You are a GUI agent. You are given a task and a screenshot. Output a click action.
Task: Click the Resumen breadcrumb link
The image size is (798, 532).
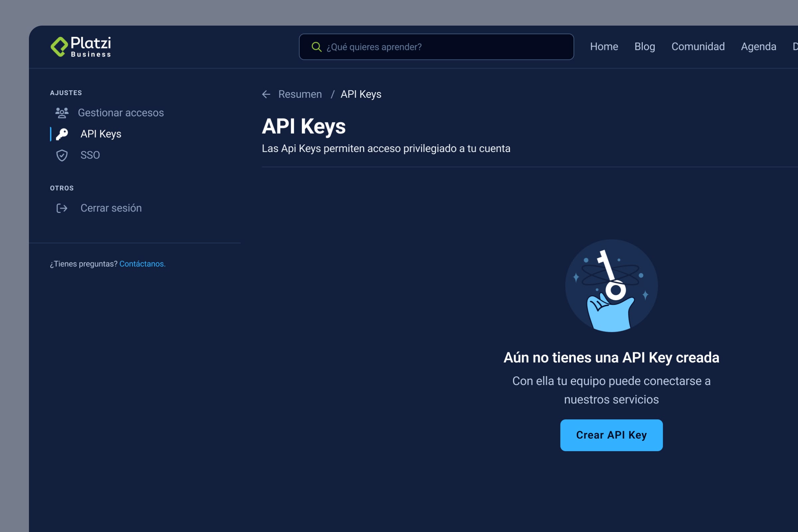click(x=300, y=94)
